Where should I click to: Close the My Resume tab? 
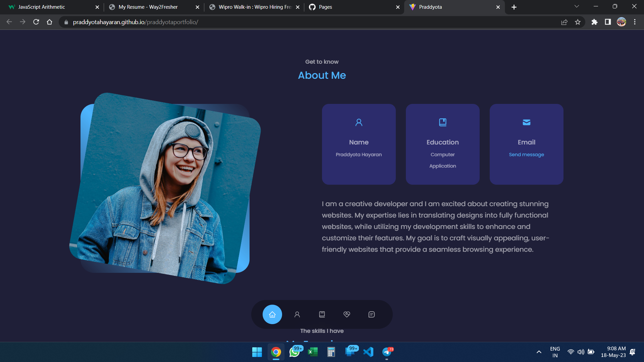pos(198,7)
